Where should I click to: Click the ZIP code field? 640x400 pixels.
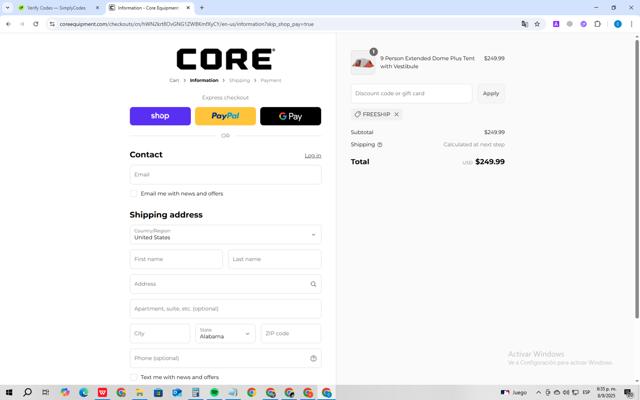[291, 333]
